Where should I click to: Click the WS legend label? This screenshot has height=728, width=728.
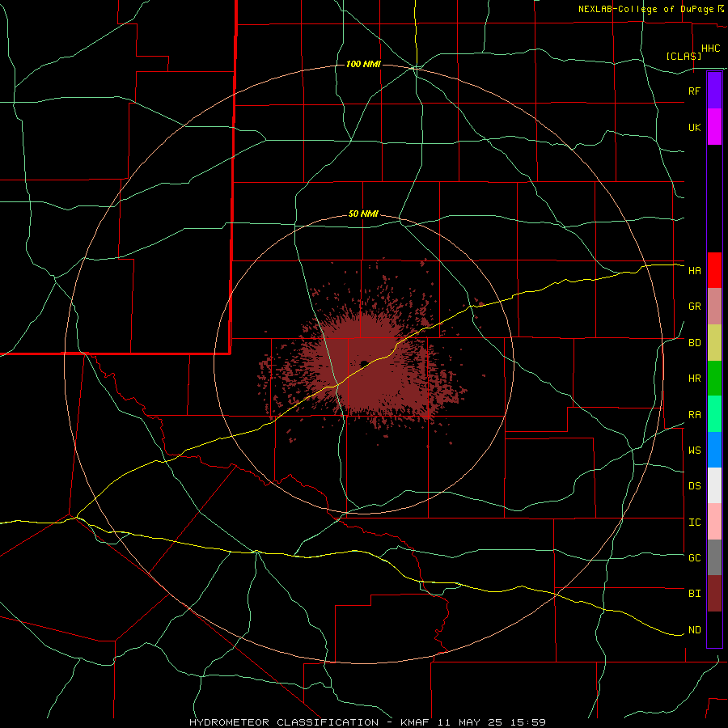click(x=694, y=451)
